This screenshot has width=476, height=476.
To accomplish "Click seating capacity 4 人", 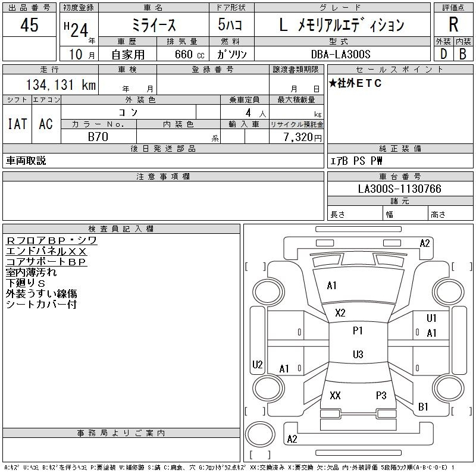I will (256, 113).
